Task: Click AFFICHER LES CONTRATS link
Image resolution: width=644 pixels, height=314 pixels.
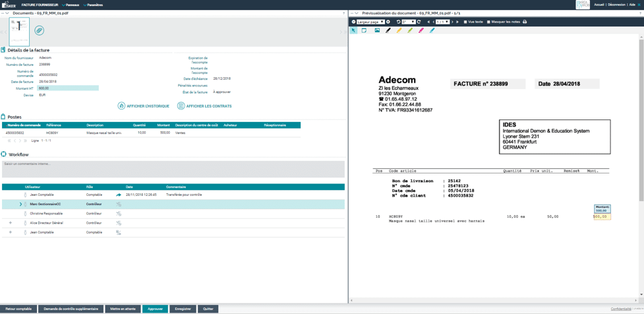Action: [x=209, y=106]
